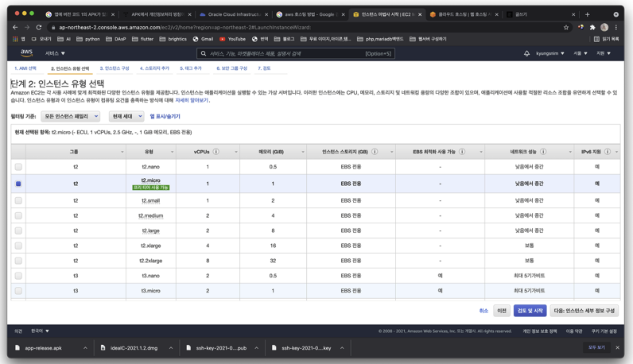Open a new browser tab
The width and height of the screenshot is (633, 364).
(588, 14)
